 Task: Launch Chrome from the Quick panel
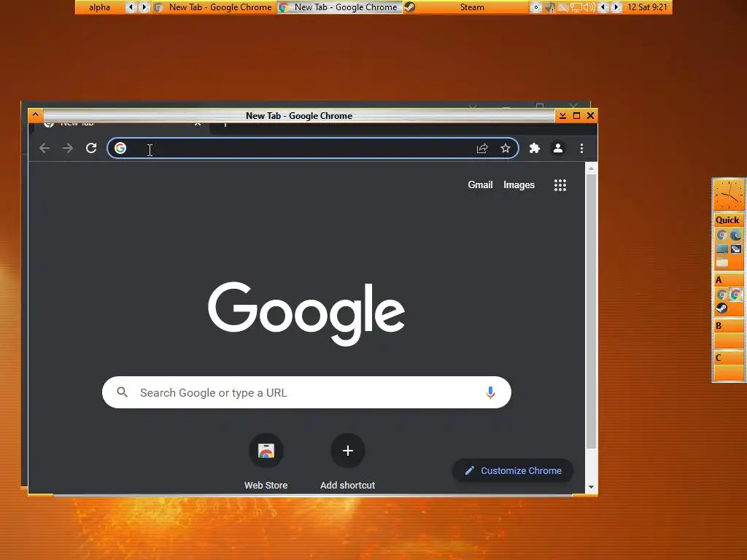tap(721, 235)
